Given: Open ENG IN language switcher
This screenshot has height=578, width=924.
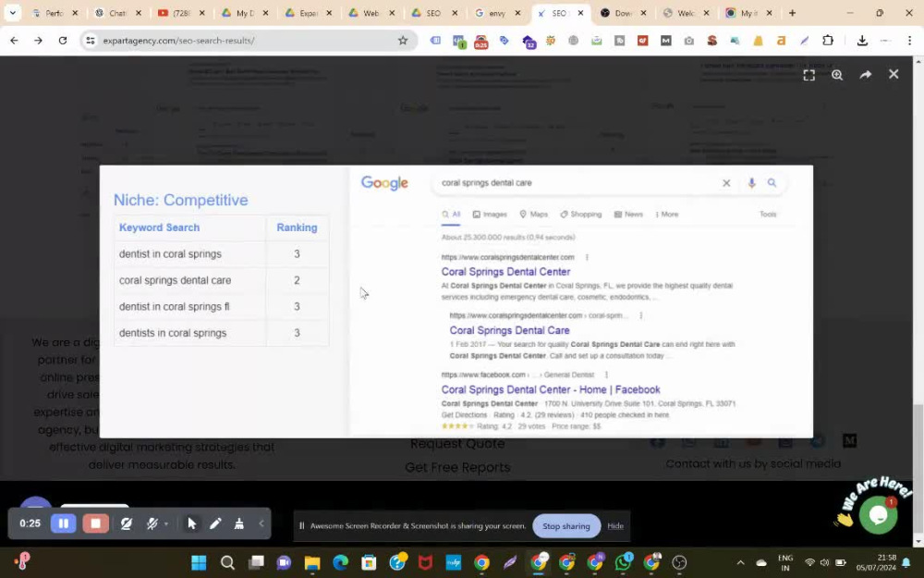Looking at the screenshot, I should click(x=784, y=562).
